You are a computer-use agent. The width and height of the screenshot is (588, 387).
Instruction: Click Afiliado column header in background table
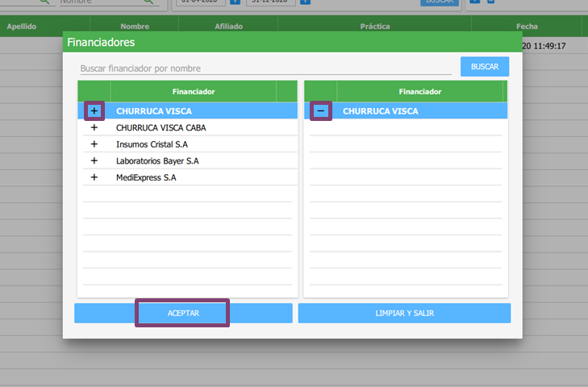(x=228, y=27)
